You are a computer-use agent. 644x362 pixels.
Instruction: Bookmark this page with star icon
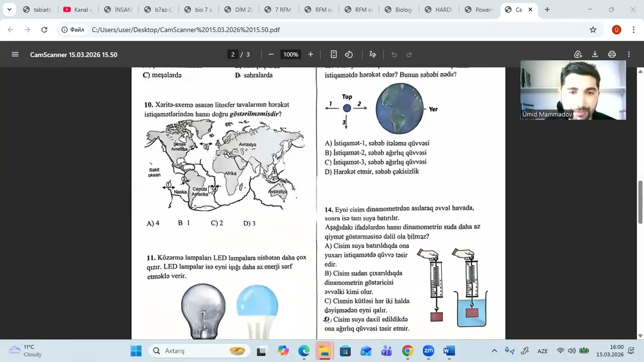pyautogui.click(x=593, y=30)
